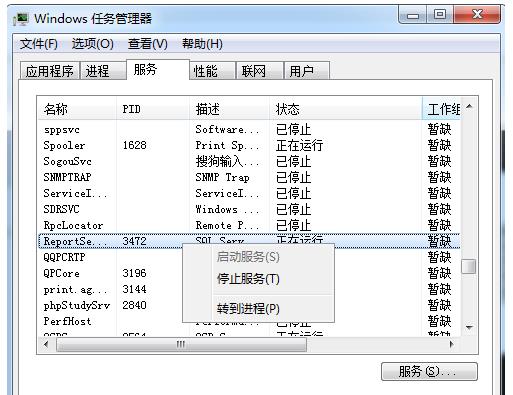
Task: Click the 服务(S)... button
Action: (x=429, y=371)
